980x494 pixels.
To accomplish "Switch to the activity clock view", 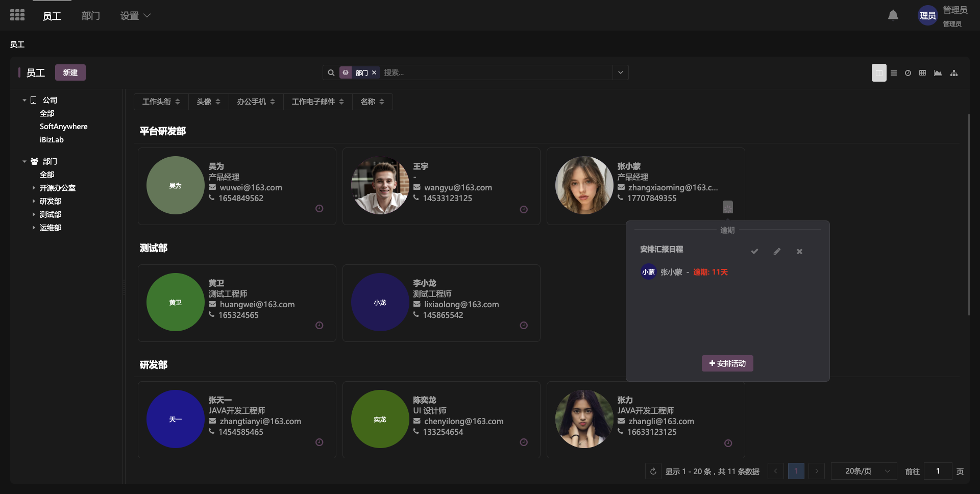I will pos(908,73).
